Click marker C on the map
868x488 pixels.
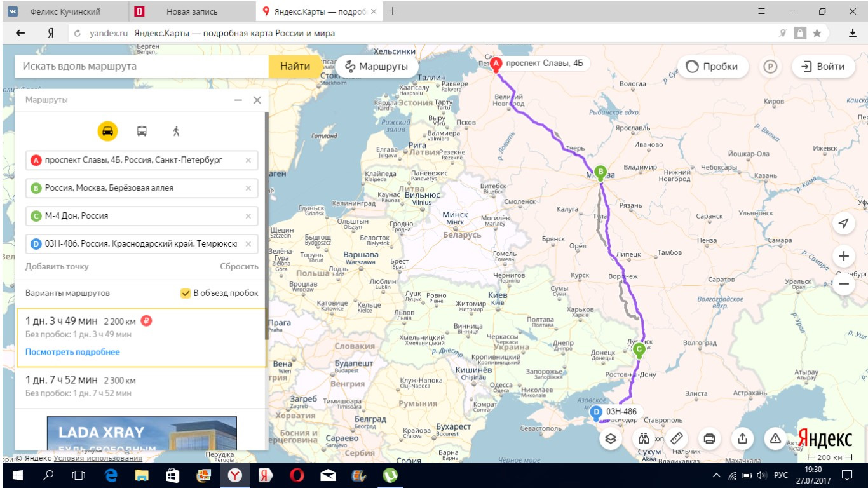(639, 349)
